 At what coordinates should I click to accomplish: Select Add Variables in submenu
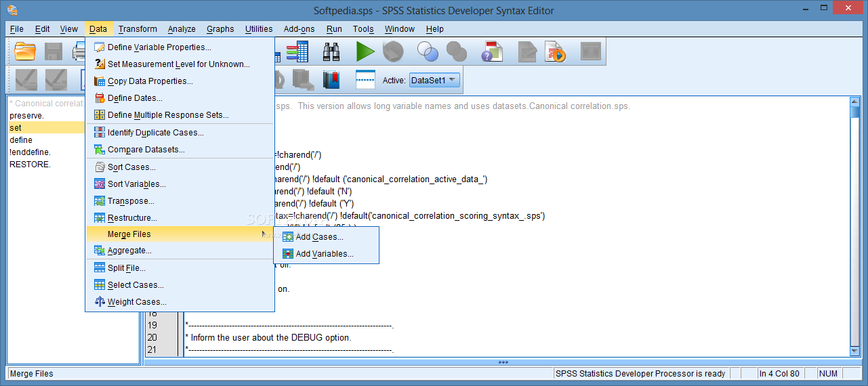coord(326,254)
